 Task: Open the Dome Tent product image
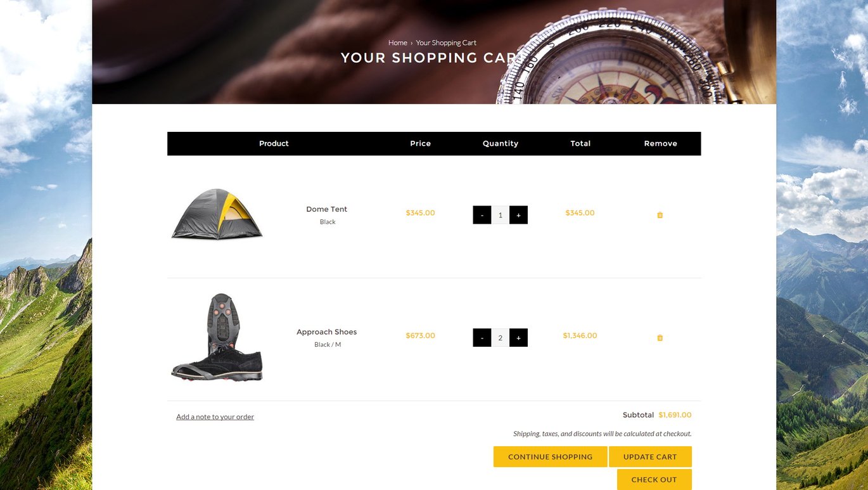[x=217, y=214]
